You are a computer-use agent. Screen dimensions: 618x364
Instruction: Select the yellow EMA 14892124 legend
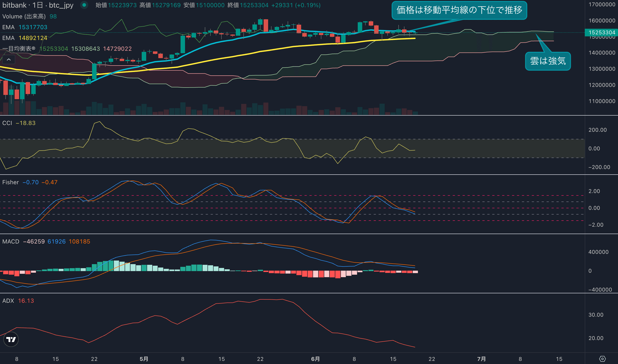(x=24, y=38)
